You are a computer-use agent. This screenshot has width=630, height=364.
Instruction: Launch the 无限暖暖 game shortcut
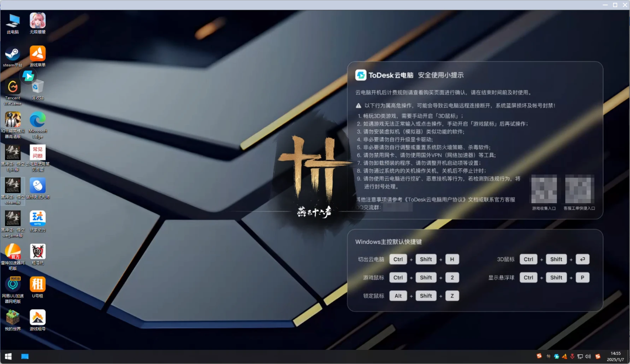point(37,24)
